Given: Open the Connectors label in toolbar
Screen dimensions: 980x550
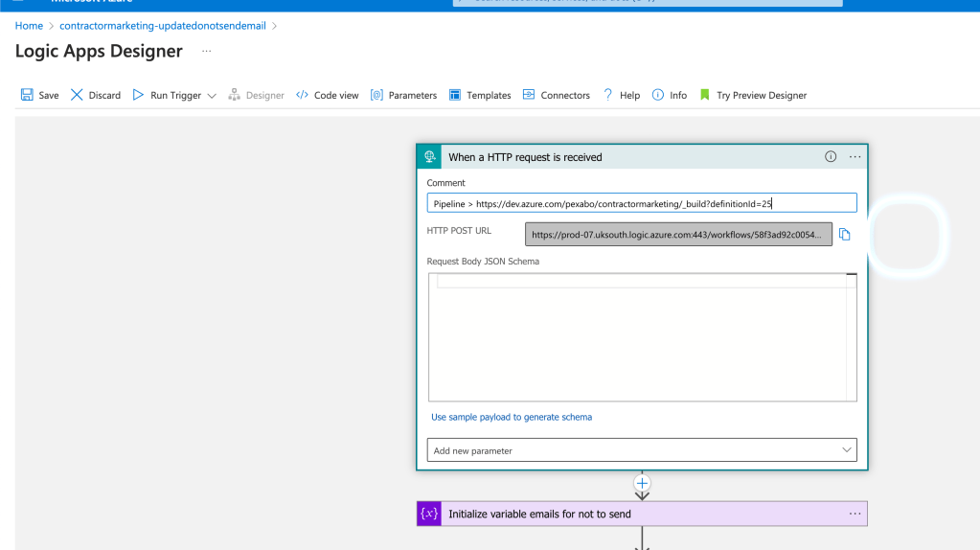Looking at the screenshot, I should 565,96.
